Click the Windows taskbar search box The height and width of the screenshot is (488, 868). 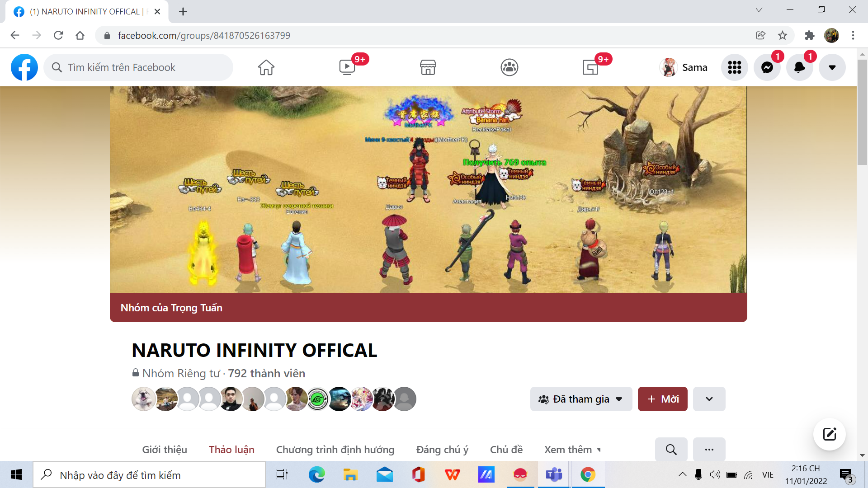(x=149, y=475)
